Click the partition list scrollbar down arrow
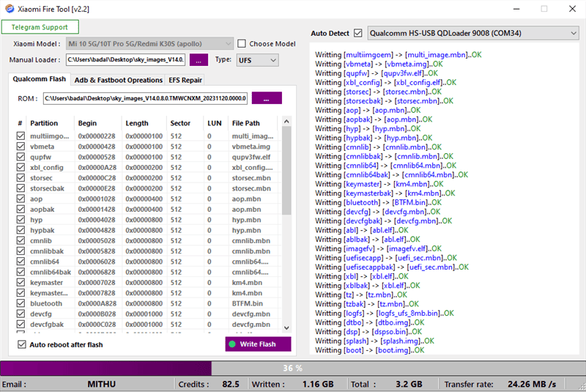The height and width of the screenshot is (392, 586). pos(286,328)
